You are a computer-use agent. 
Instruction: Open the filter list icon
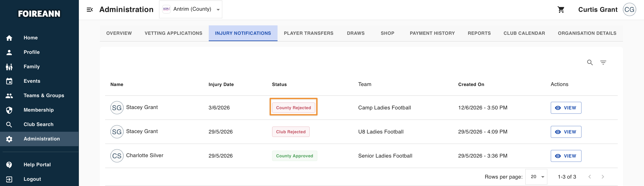603,62
